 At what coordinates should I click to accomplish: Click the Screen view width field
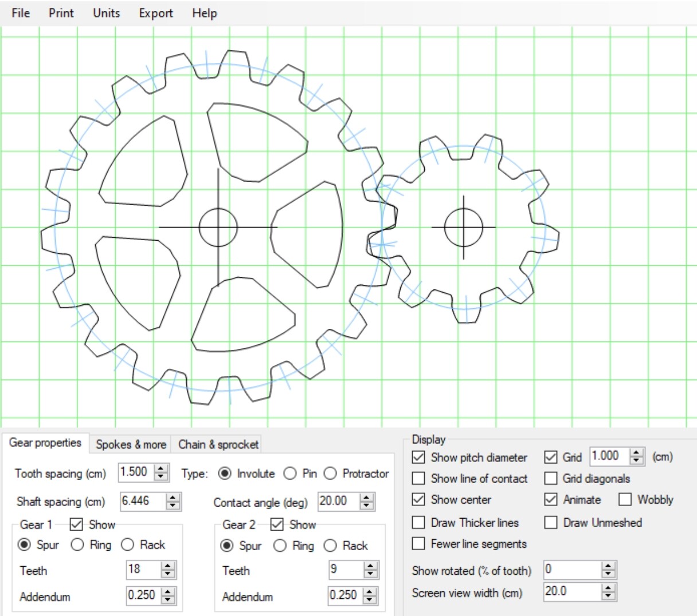[573, 591]
